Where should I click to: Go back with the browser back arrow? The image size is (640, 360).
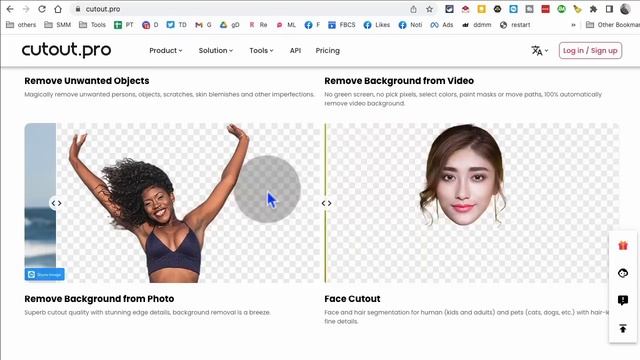coord(10,9)
